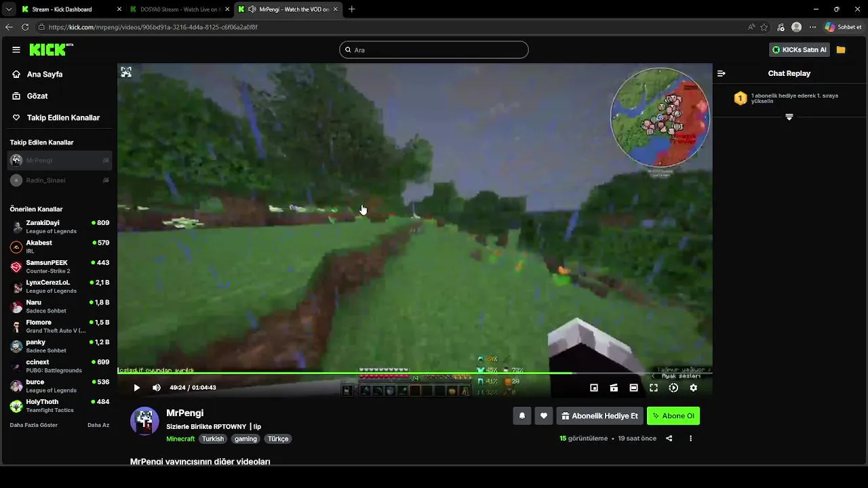Open SamsunPEEK channel
The width and height of the screenshot is (868, 488).
pyautogui.click(x=60, y=266)
